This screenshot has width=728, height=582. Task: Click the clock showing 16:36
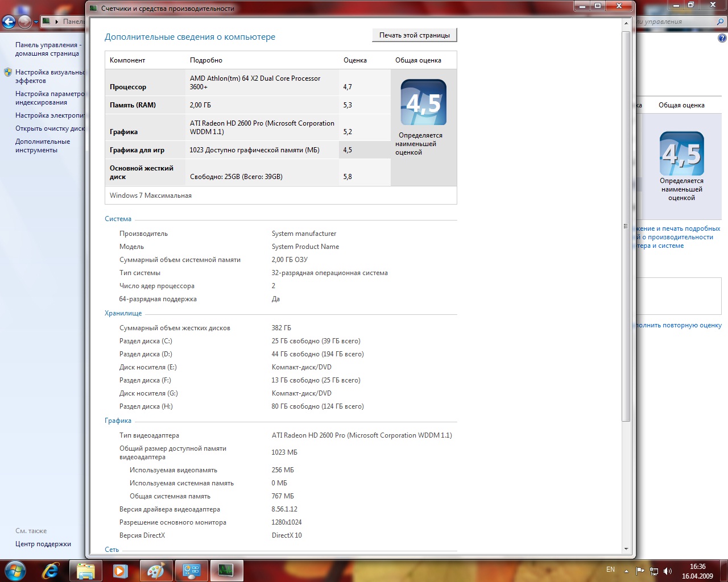point(697,567)
